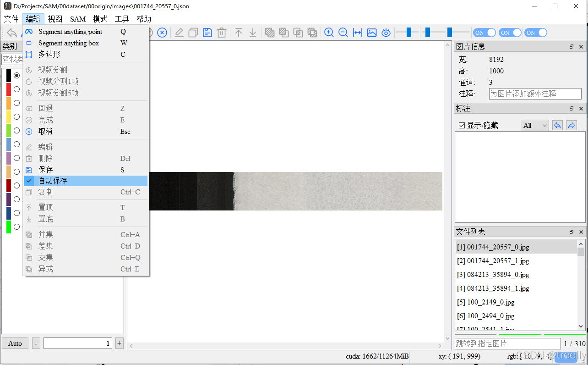Click the minus button beside Auto
The image size is (588, 365).
[36, 343]
